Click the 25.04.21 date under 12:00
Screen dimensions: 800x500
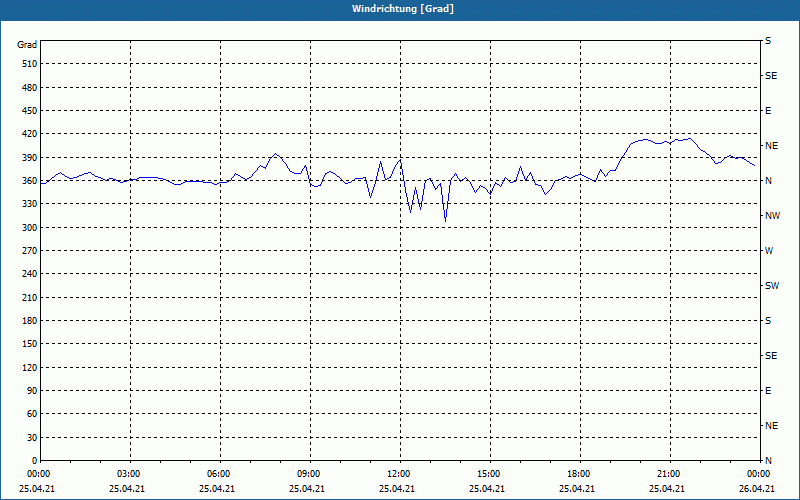(x=397, y=489)
